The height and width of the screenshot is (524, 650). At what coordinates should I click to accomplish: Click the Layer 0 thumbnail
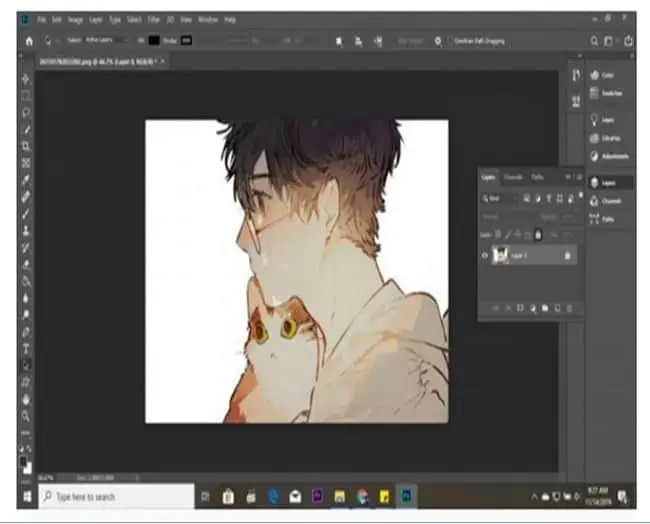point(500,255)
